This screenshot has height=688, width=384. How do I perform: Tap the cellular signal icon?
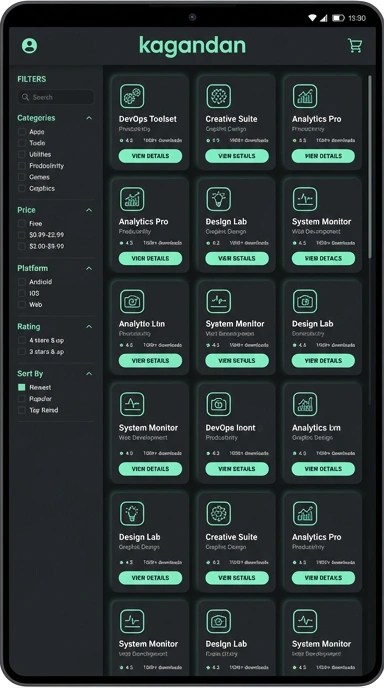[x=323, y=18]
